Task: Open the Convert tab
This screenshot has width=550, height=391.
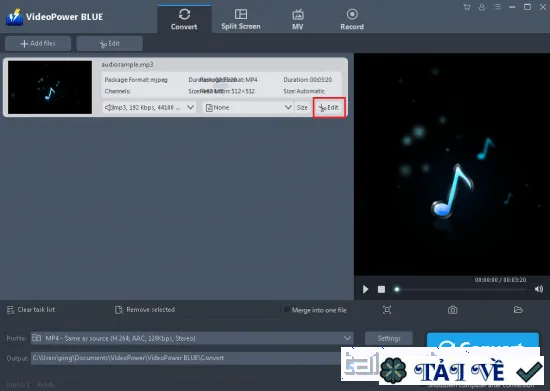Action: coord(184,19)
